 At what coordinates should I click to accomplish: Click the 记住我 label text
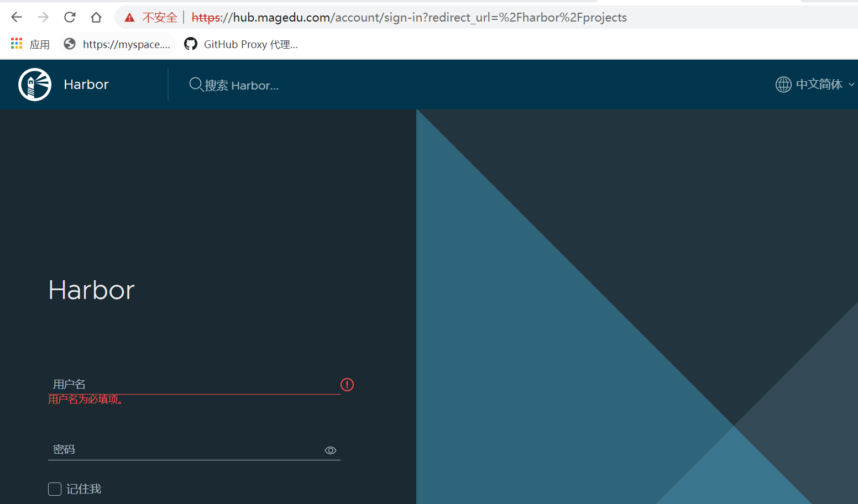coord(84,489)
